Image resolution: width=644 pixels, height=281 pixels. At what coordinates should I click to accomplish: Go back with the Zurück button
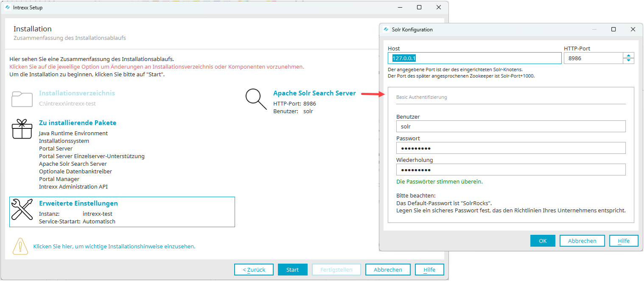(254, 270)
